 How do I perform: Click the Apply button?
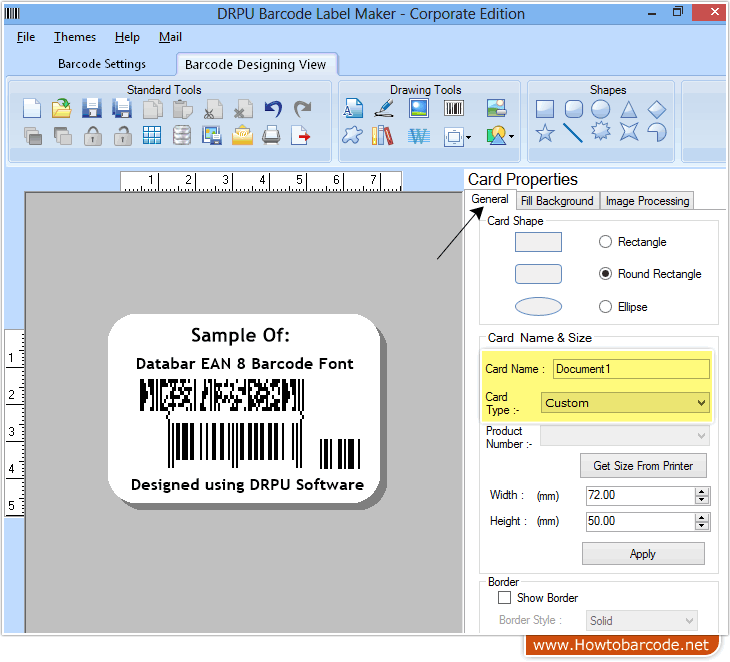point(643,554)
